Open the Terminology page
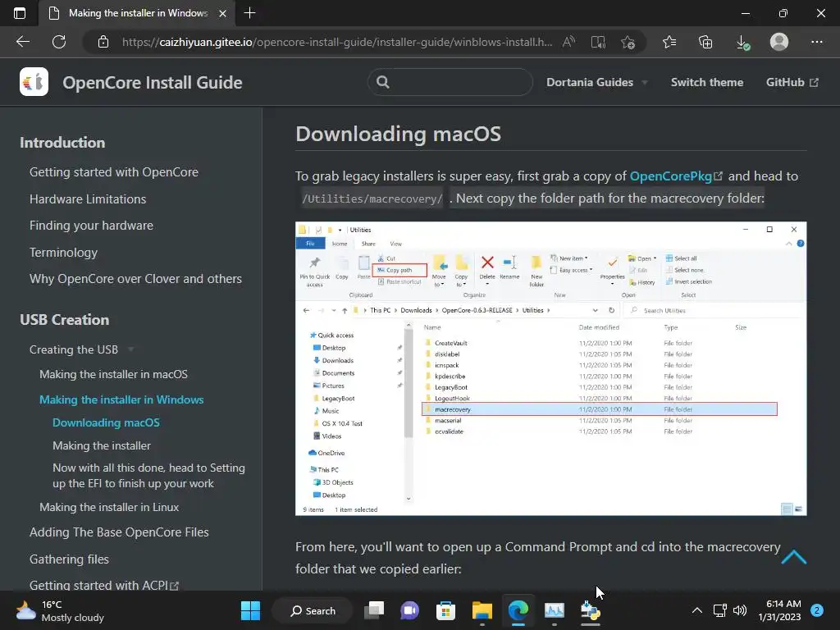Image resolution: width=840 pixels, height=630 pixels. pos(63,253)
